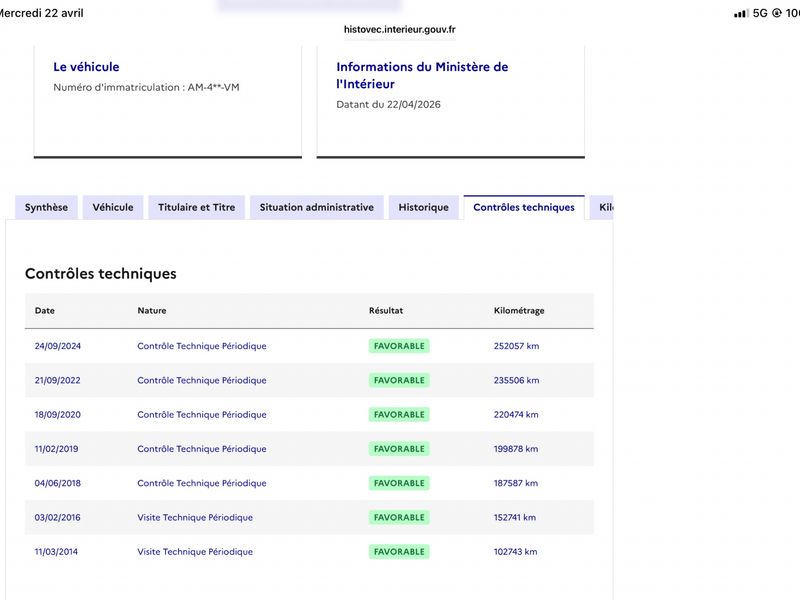Select the 102743 km mileage value
This screenshot has height=600, width=800.
click(x=515, y=552)
